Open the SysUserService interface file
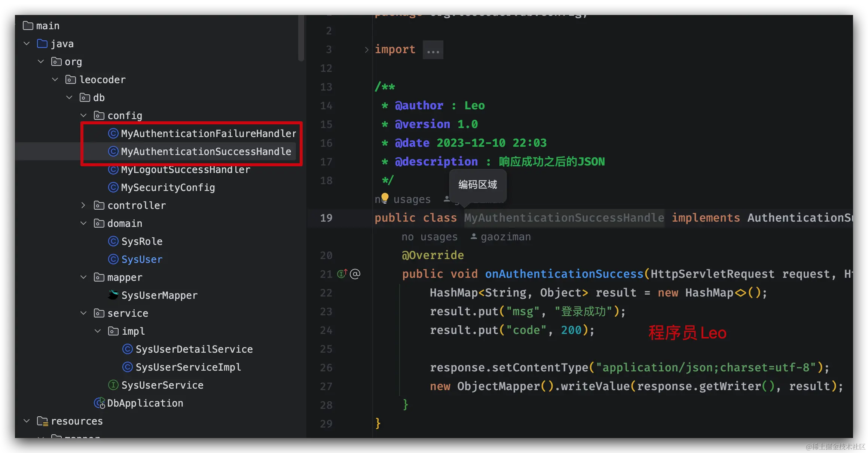Image resolution: width=868 pixels, height=453 pixels. point(162,385)
